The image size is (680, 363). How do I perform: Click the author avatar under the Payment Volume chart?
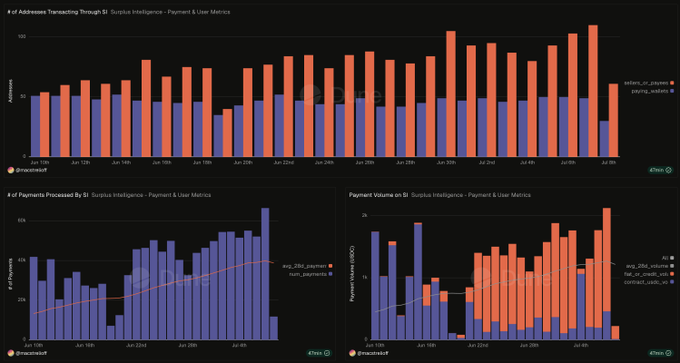[x=352, y=353]
